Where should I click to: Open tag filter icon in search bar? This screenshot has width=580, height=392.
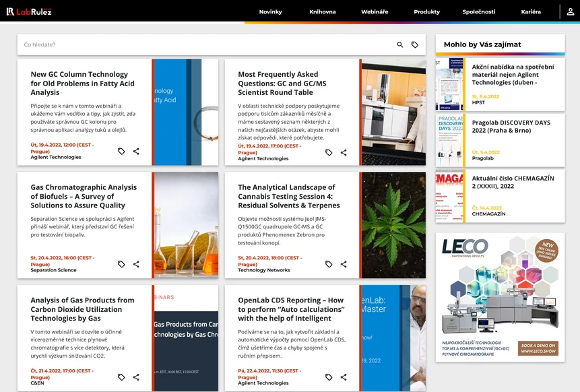(x=415, y=45)
